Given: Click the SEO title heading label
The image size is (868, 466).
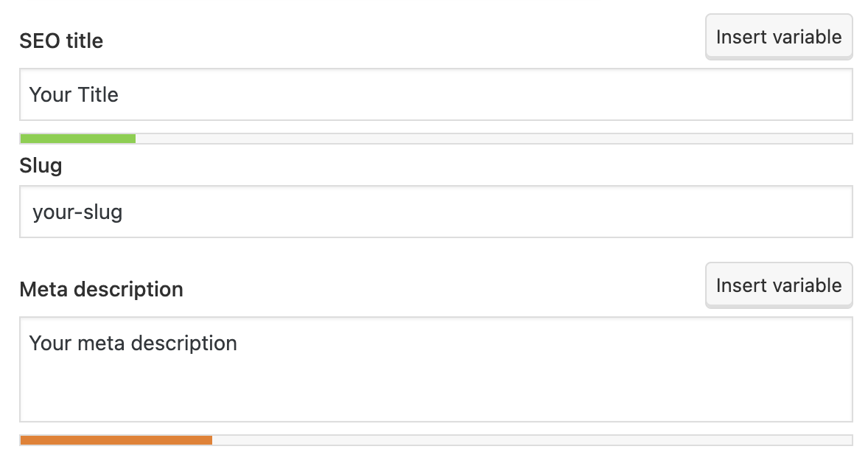Looking at the screenshot, I should pyautogui.click(x=61, y=41).
